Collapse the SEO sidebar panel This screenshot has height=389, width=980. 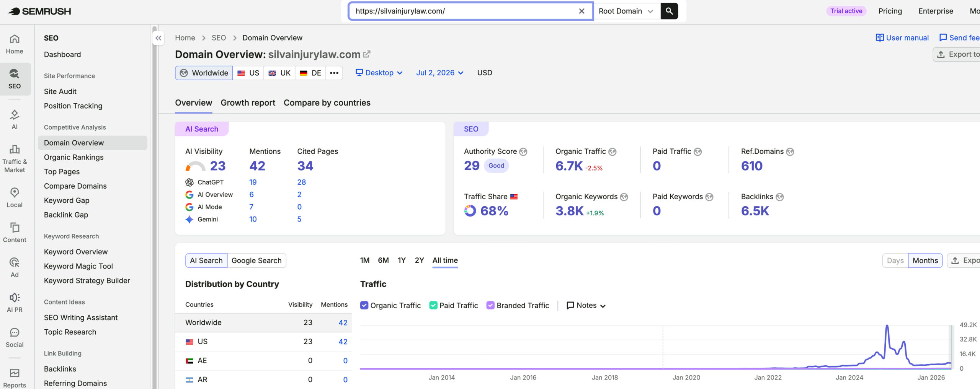tap(158, 38)
